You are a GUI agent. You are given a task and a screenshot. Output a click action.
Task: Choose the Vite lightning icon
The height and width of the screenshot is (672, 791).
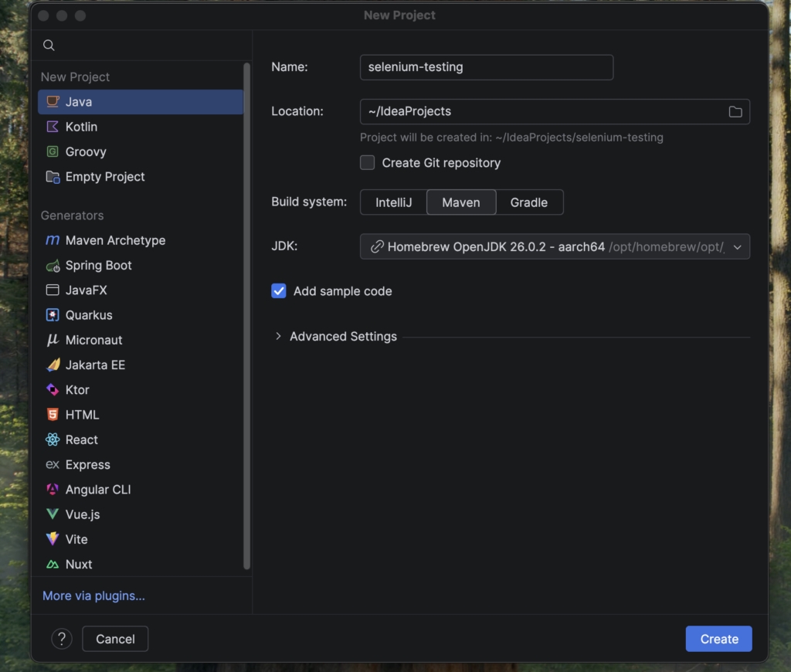point(53,539)
